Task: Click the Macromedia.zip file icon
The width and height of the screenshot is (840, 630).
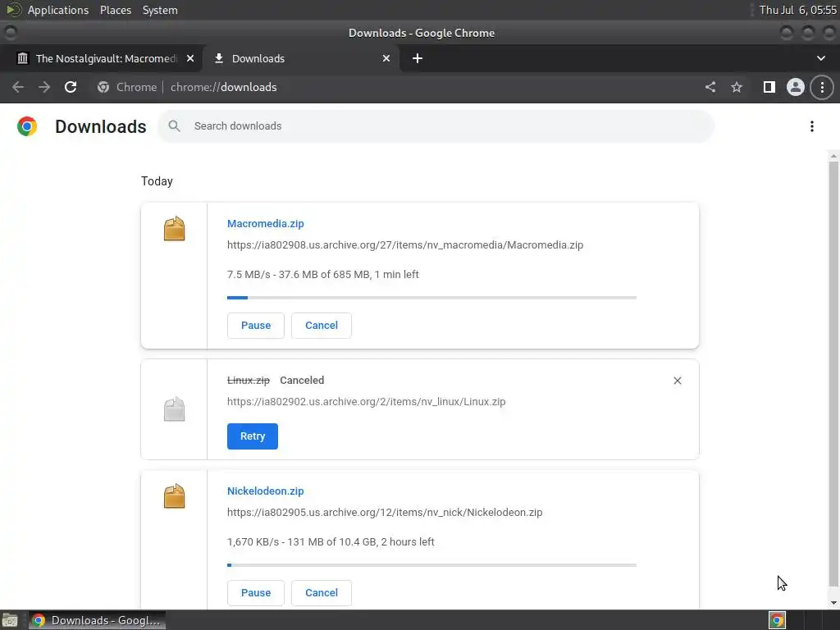Action: 174,229
